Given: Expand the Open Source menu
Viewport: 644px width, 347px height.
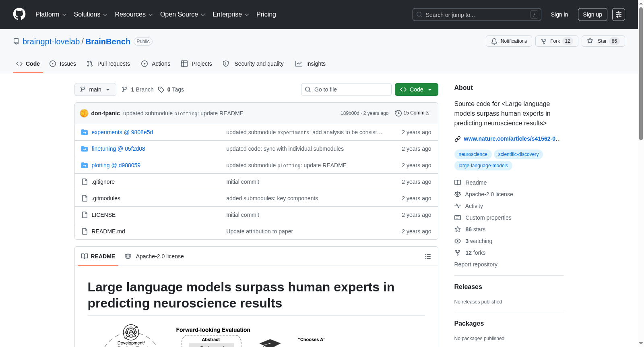Looking at the screenshot, I should 183,15.
